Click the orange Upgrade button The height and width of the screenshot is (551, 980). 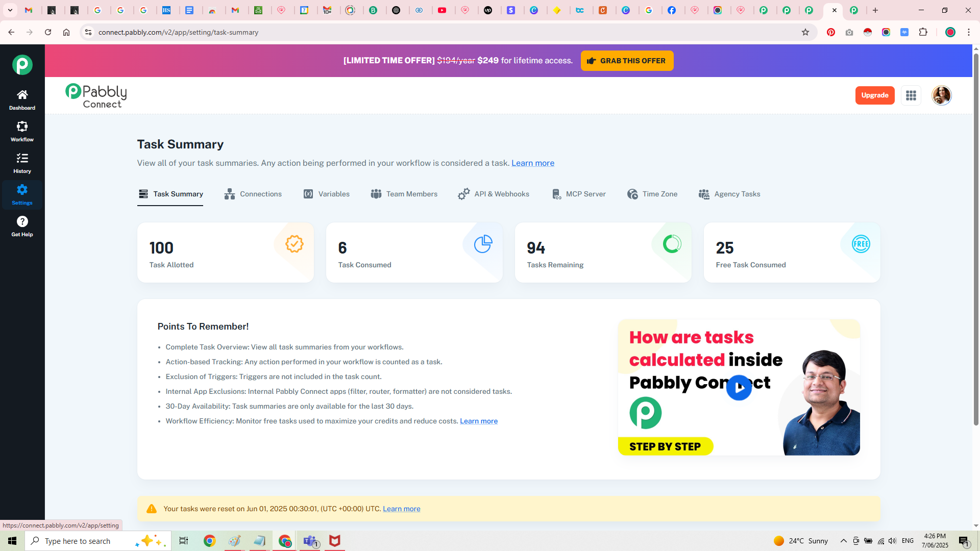pos(875,95)
